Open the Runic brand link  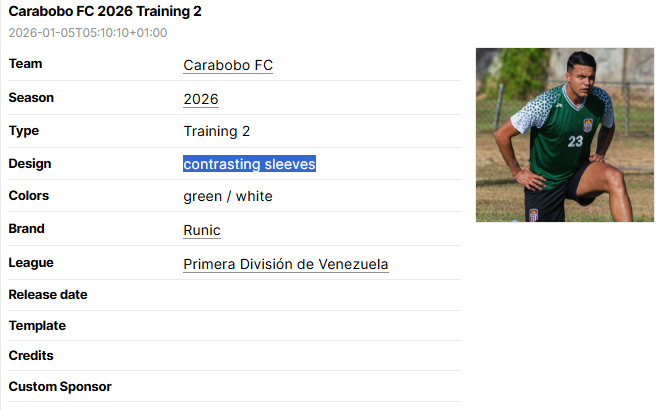202,230
